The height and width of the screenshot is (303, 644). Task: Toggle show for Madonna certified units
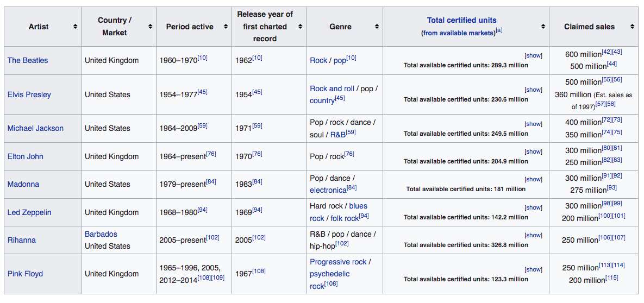click(533, 179)
